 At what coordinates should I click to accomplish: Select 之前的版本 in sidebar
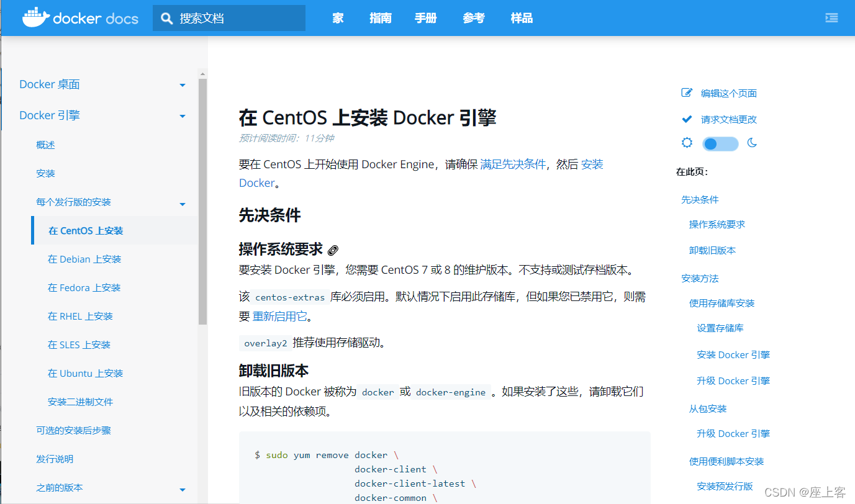[x=59, y=487]
